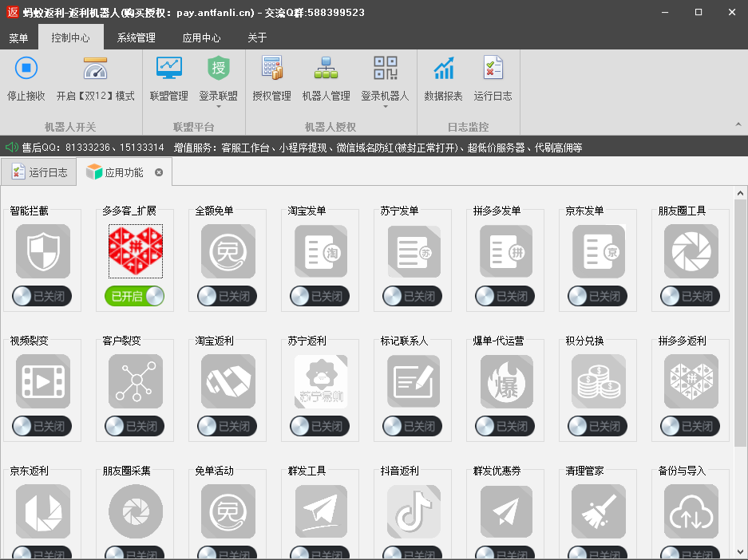Enable the 视频裂变 switch
748x560 pixels.
[x=42, y=426]
